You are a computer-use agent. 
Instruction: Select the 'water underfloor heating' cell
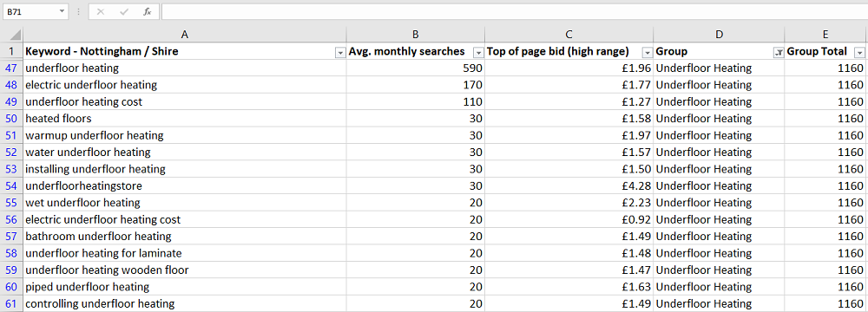point(185,153)
